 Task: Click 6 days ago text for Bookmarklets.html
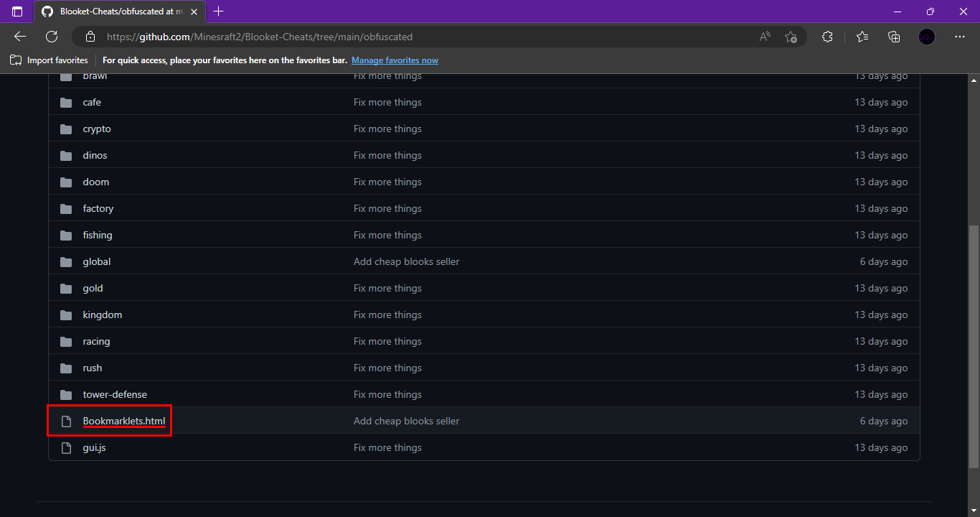pyautogui.click(x=884, y=421)
